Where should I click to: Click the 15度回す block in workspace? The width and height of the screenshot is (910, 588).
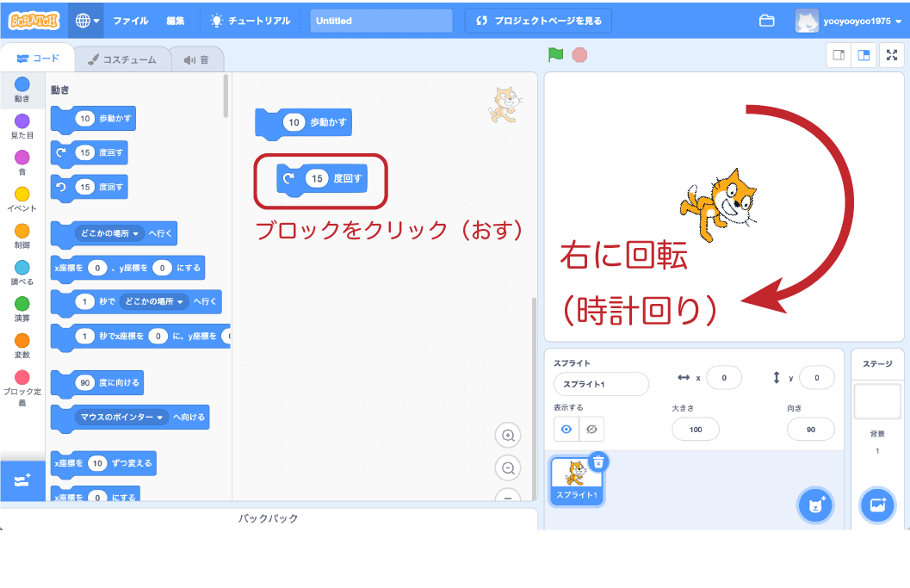coord(322,179)
